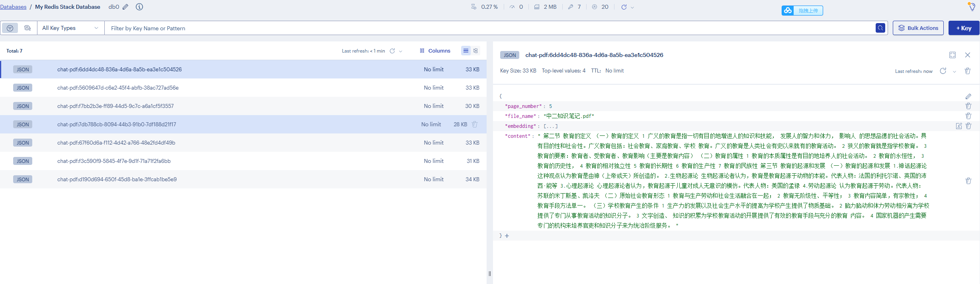980x284 pixels.
Task: Add a new key with + Key
Action: point(964,28)
